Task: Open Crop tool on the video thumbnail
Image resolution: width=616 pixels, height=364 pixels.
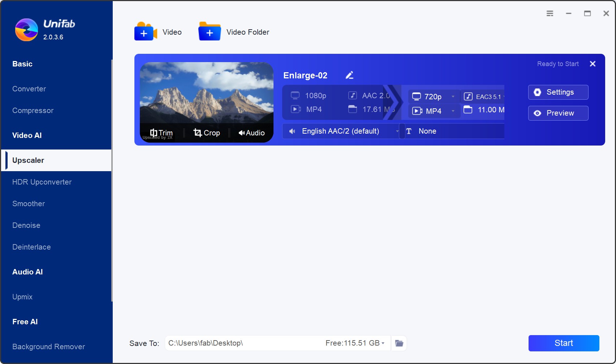Action: (207, 133)
